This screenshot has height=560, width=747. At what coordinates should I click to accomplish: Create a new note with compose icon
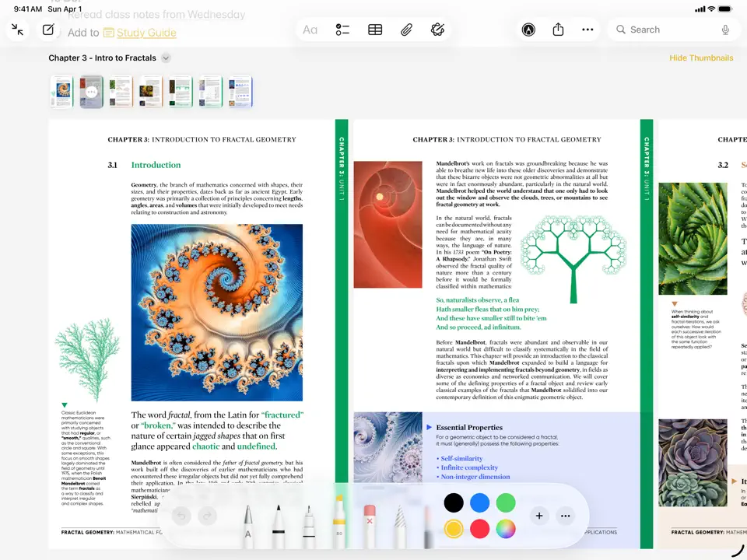(48, 30)
